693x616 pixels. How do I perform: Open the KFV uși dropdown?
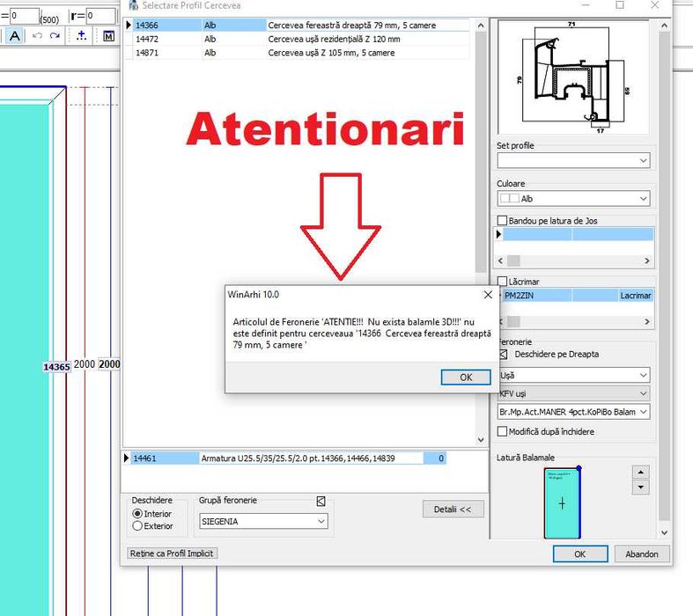573,393
